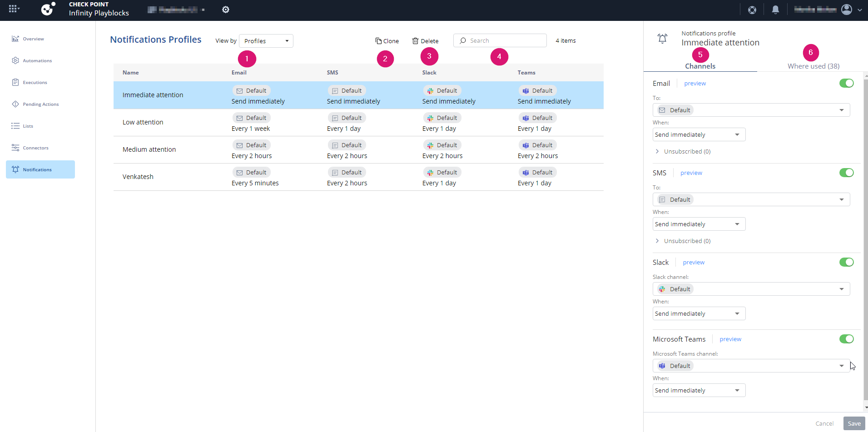868x432 pixels.
Task: Click 'Every 5 minutes' in Venkatesh row
Action: [255, 183]
